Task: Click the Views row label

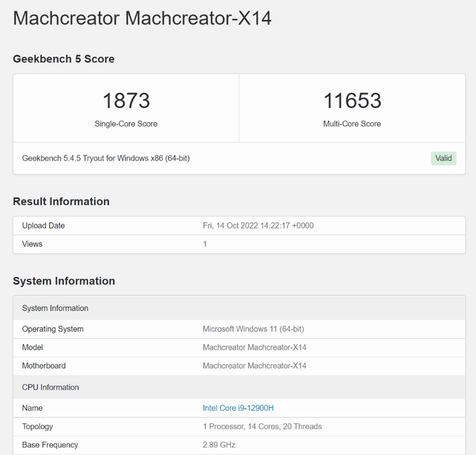Action: (32, 244)
